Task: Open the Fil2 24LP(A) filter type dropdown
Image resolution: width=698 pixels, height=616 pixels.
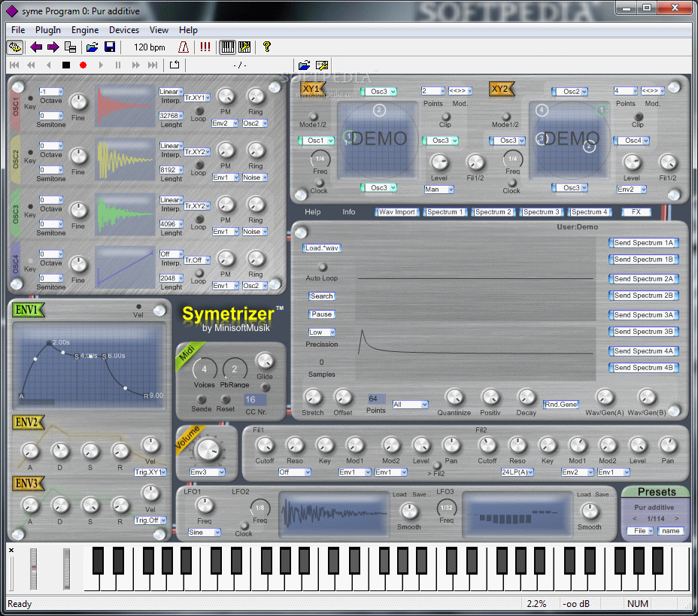Action: pyautogui.click(x=517, y=472)
